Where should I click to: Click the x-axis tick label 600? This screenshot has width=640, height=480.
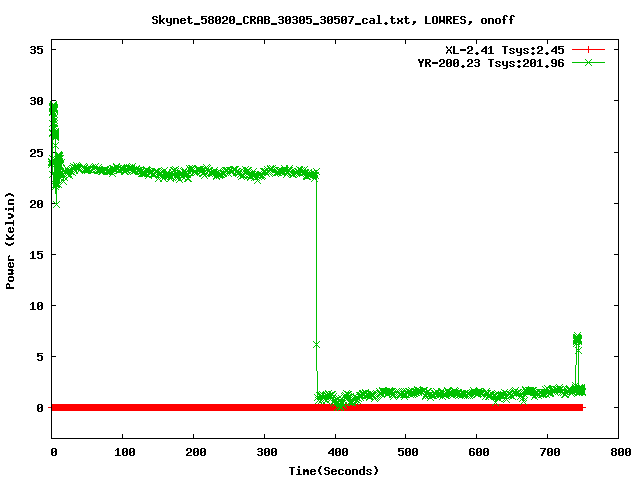point(478,452)
